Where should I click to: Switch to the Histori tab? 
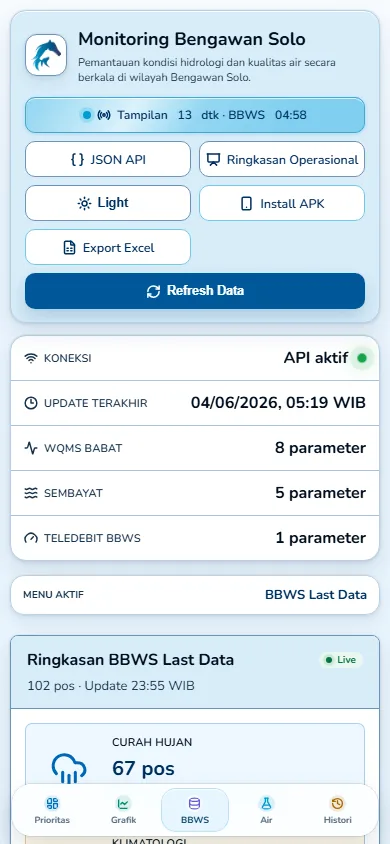337,811
